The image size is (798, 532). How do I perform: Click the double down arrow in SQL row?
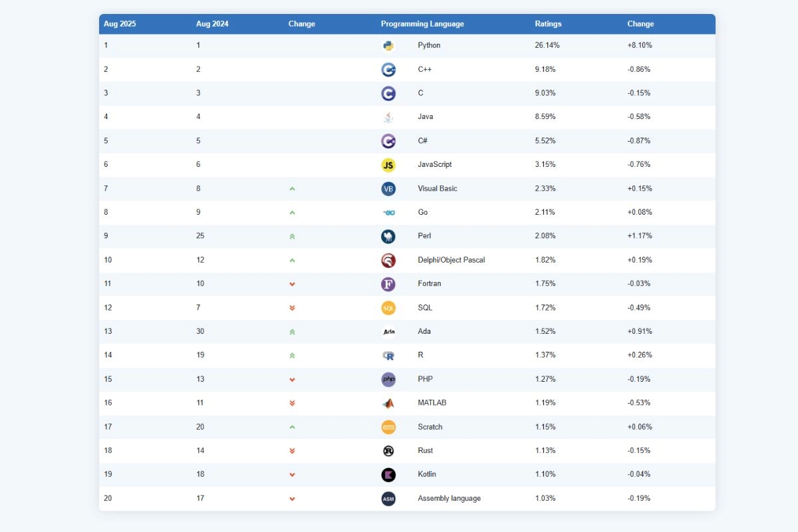292,308
